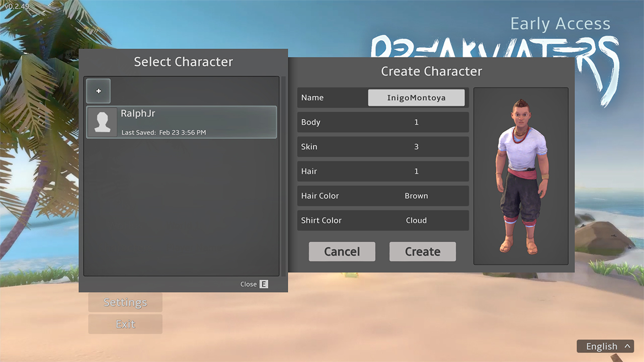This screenshot has height=362, width=644.
Task: Open the RalphJr saved character entry
Action: [x=182, y=122]
